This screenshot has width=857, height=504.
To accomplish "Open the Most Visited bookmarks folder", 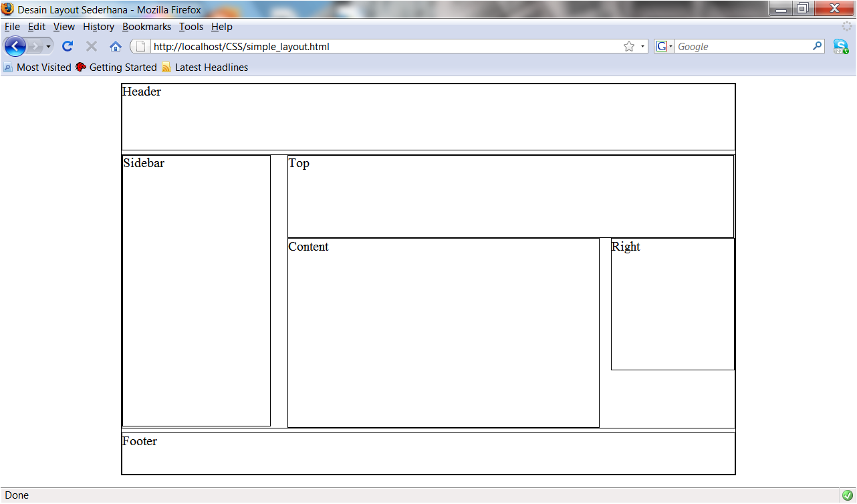I will point(43,67).
